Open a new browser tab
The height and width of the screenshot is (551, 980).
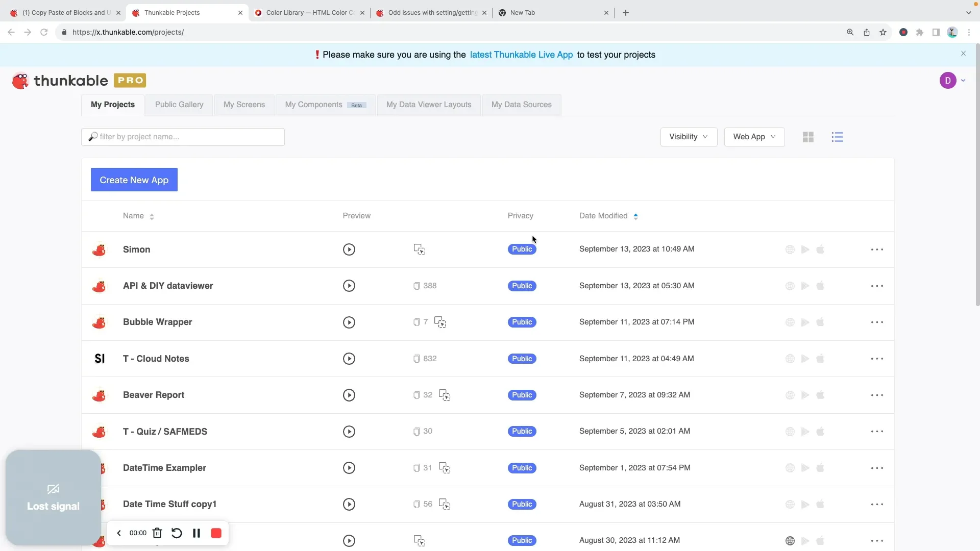pos(626,13)
